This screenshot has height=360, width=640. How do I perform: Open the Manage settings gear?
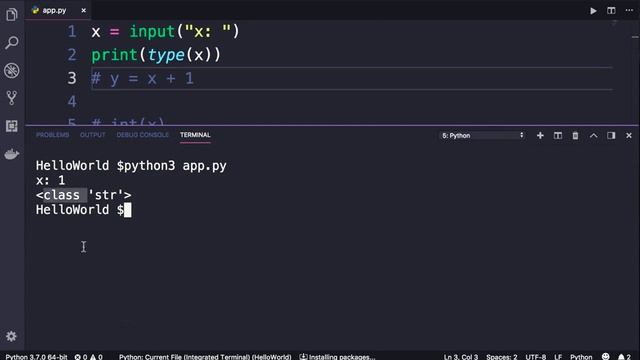point(11,336)
